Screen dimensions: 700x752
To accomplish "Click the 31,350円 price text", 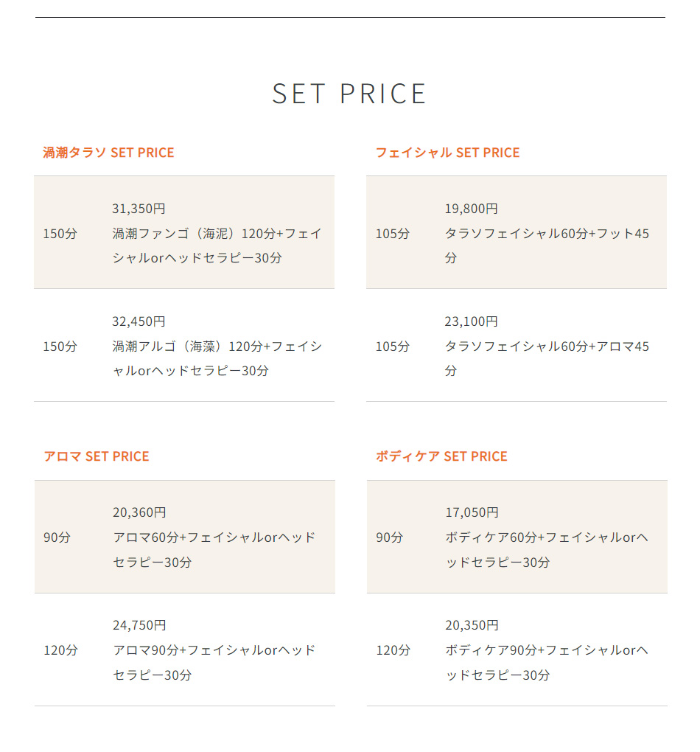I will pyautogui.click(x=139, y=209).
